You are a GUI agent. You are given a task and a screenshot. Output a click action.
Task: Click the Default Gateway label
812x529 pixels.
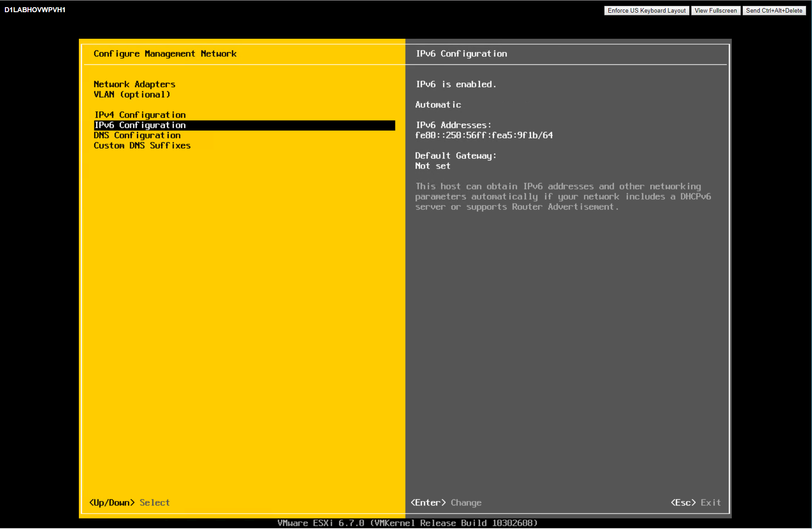[455, 155]
